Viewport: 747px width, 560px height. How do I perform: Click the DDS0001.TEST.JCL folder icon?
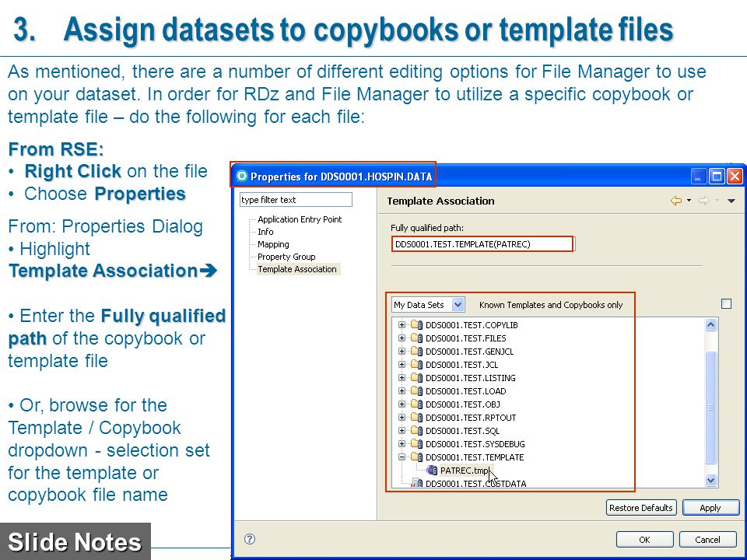(417, 365)
